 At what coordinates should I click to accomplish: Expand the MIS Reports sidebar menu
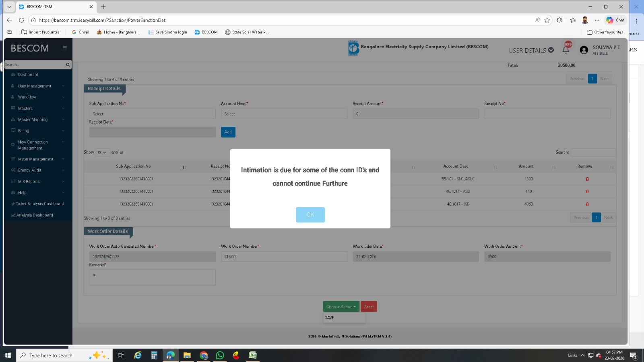point(38,182)
